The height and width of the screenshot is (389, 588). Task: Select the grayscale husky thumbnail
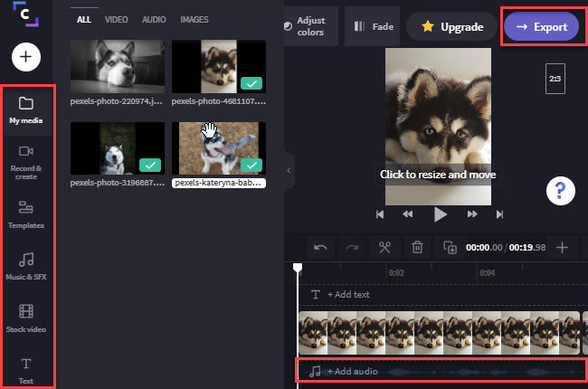pyautogui.click(x=118, y=66)
